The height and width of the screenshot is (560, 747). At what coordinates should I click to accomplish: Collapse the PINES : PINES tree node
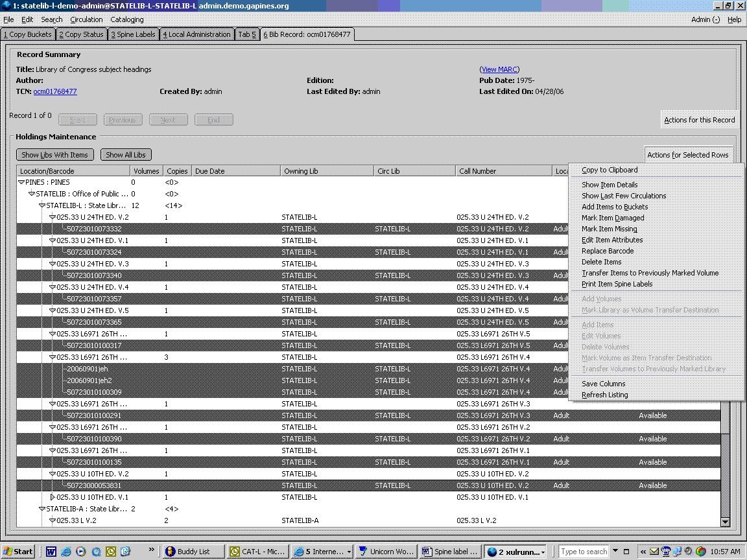[21, 183]
